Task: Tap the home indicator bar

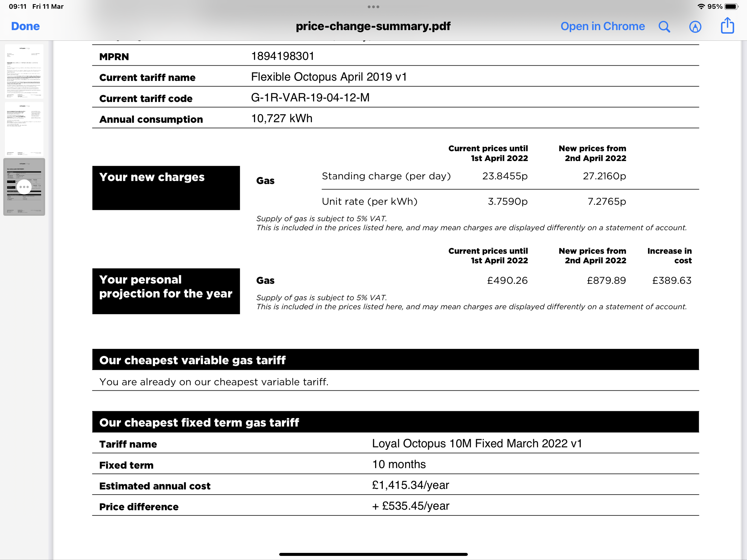Action: click(x=373, y=554)
